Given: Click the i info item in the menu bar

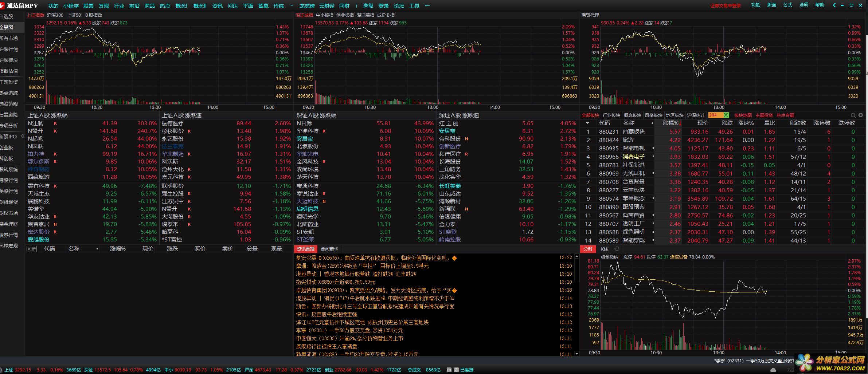Looking at the screenshot, I should [356, 6].
